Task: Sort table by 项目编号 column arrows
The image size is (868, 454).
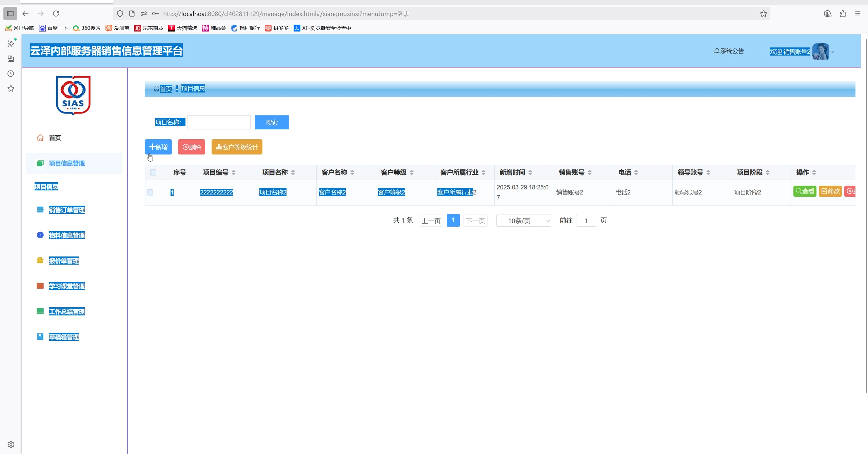Action: click(x=234, y=172)
